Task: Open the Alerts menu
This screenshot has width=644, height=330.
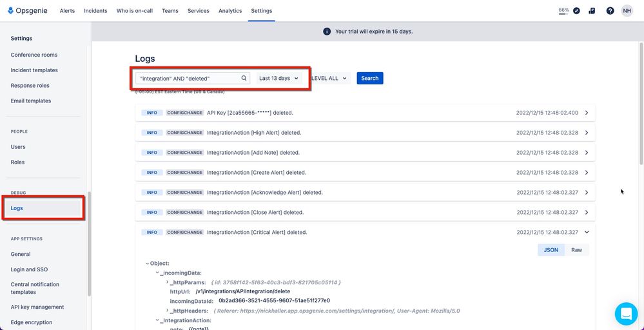Action: click(x=67, y=11)
